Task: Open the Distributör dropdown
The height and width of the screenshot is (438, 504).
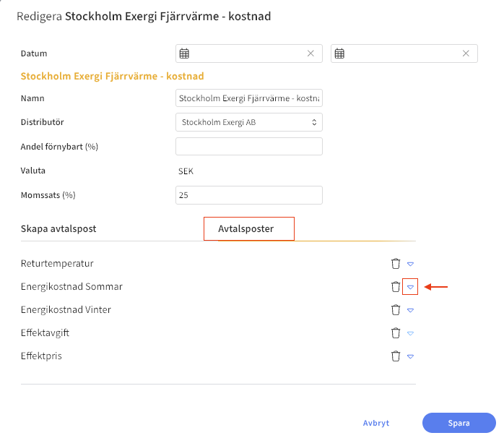Action: (x=249, y=123)
